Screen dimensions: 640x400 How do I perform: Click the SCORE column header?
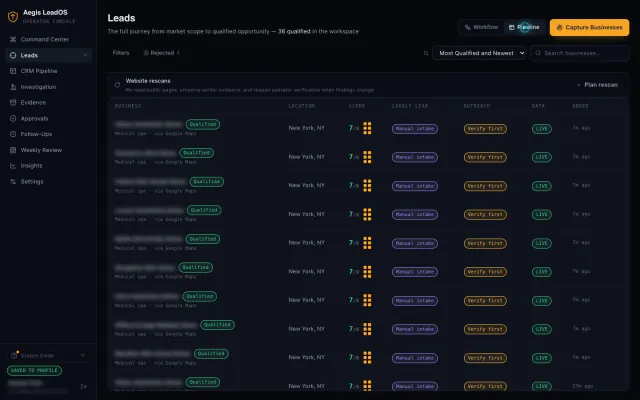357,106
